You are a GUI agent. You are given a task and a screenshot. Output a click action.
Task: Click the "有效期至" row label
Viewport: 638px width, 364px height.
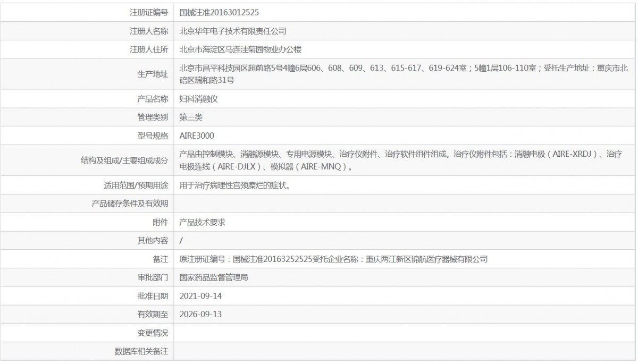pyautogui.click(x=153, y=314)
